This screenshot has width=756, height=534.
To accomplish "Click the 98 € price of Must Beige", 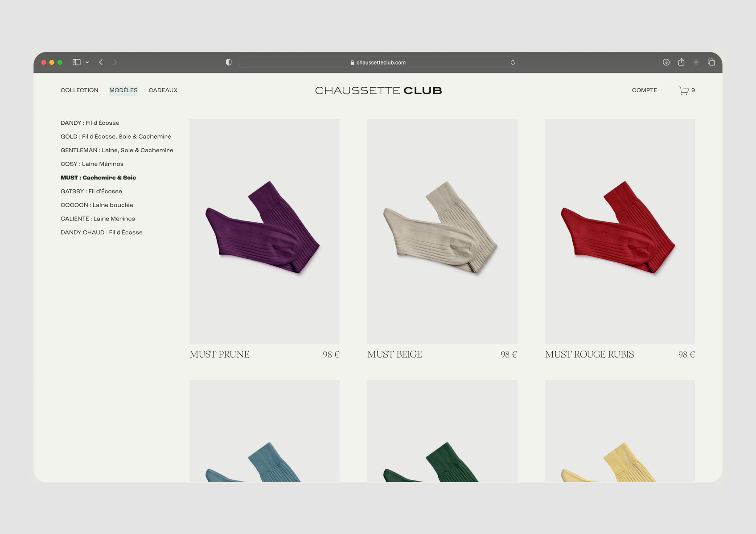I will click(509, 355).
